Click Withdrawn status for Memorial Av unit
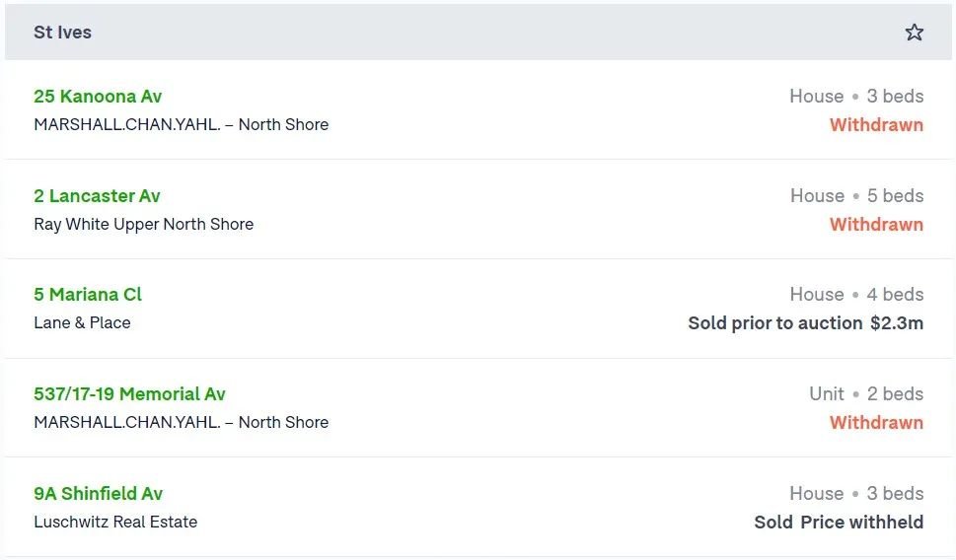Screen dimensions: 956x560 [876, 422]
